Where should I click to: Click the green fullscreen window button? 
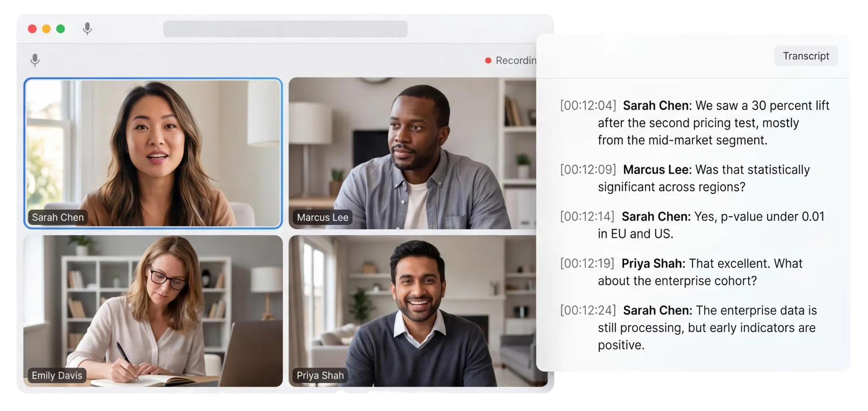point(61,29)
